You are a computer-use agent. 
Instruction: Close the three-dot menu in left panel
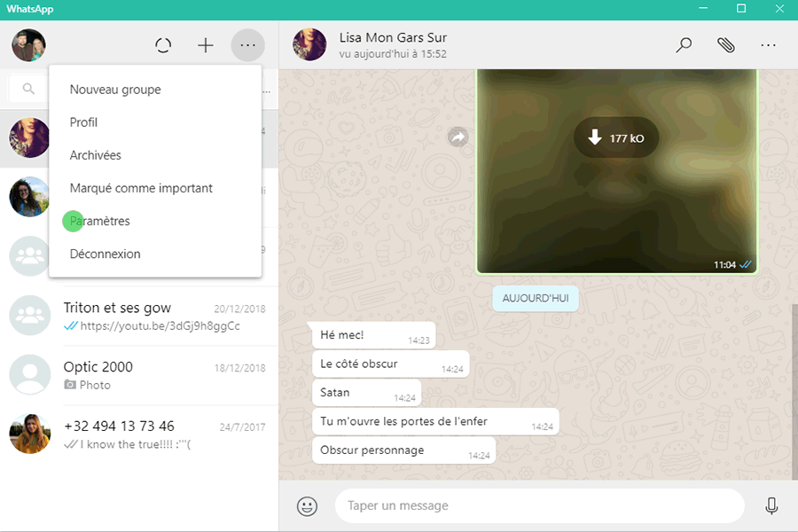pos(247,45)
